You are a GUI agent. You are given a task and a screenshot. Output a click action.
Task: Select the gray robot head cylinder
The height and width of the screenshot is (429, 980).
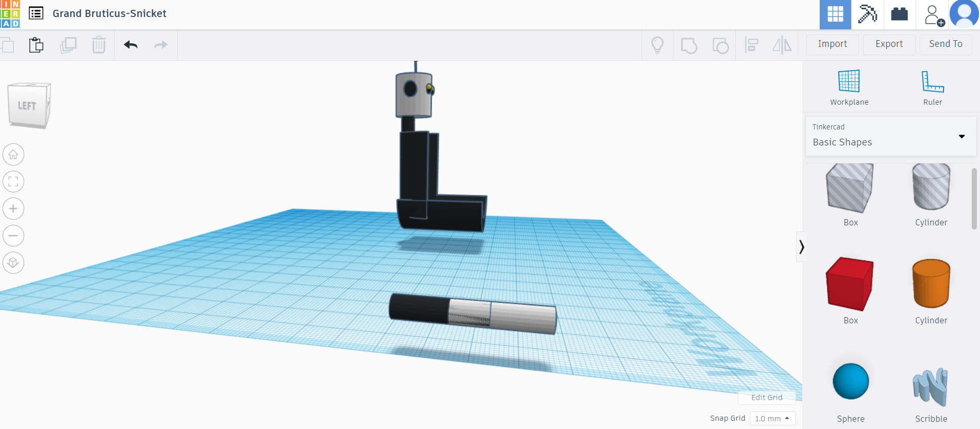pyautogui.click(x=414, y=94)
